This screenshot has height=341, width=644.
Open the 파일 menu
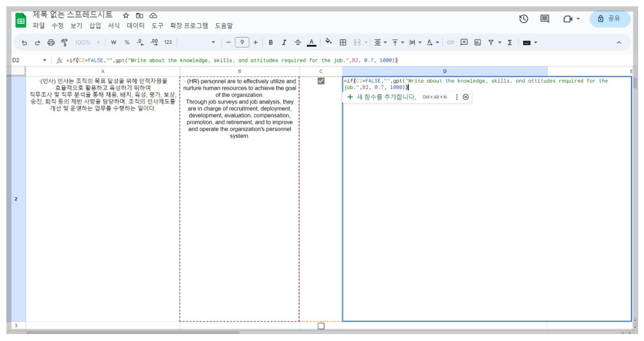(39, 26)
